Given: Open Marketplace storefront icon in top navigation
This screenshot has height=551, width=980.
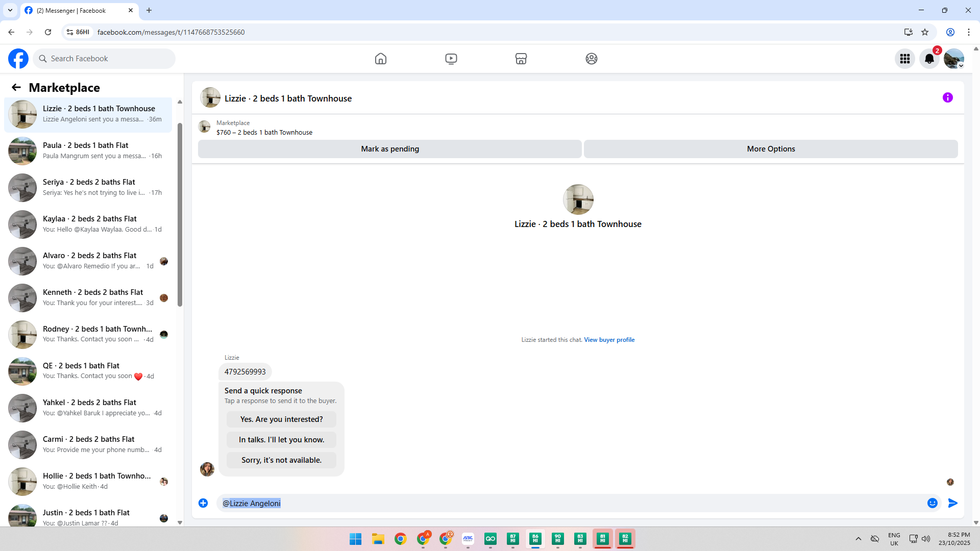Looking at the screenshot, I should coord(521,59).
